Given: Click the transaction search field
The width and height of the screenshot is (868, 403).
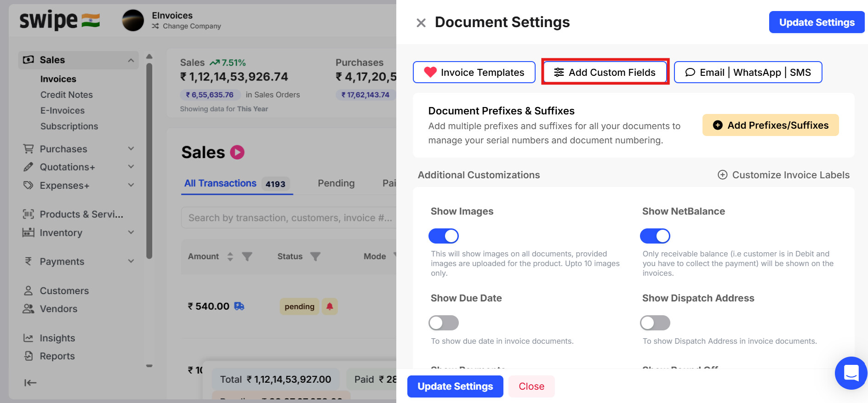Looking at the screenshot, I should click(x=290, y=218).
